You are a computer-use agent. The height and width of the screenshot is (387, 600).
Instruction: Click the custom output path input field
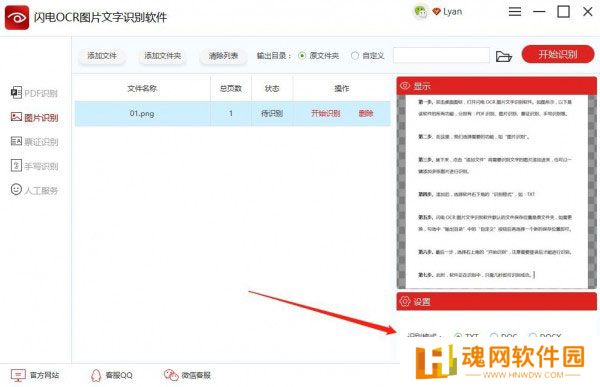[441, 56]
